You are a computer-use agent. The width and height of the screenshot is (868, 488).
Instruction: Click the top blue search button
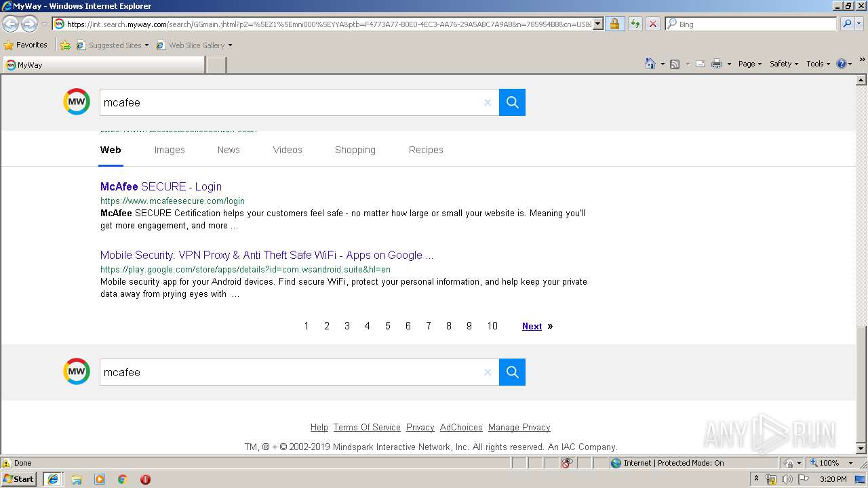512,102
